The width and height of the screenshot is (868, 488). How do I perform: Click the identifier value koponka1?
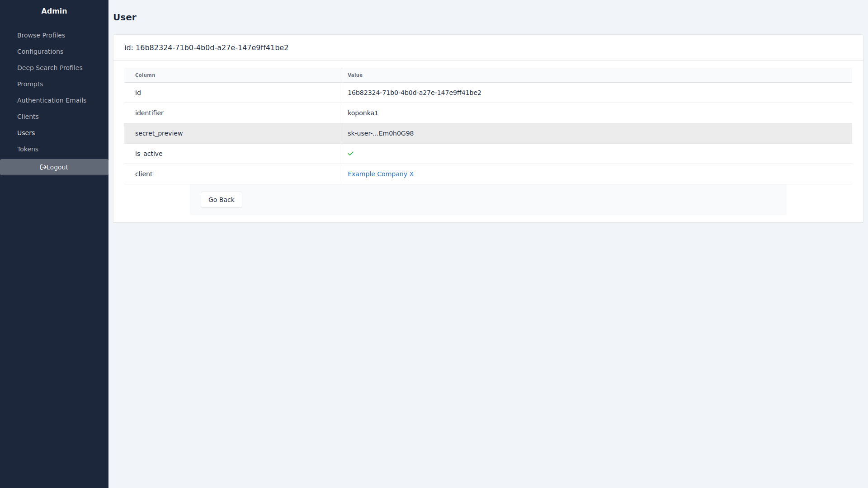pyautogui.click(x=363, y=113)
